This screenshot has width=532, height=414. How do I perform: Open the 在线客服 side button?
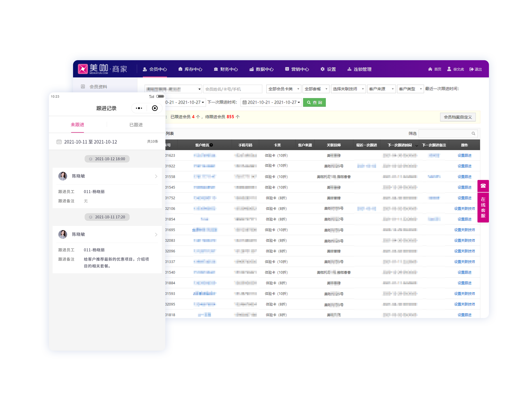(x=483, y=208)
